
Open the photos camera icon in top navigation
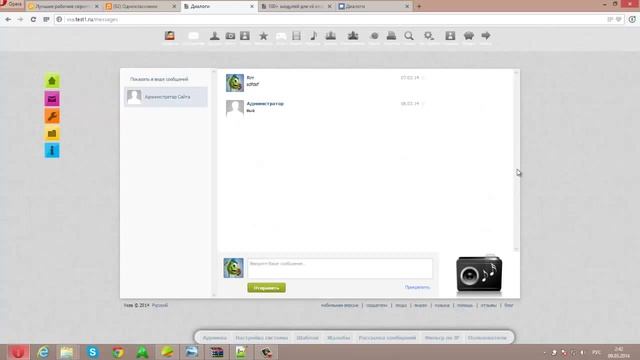(230, 36)
